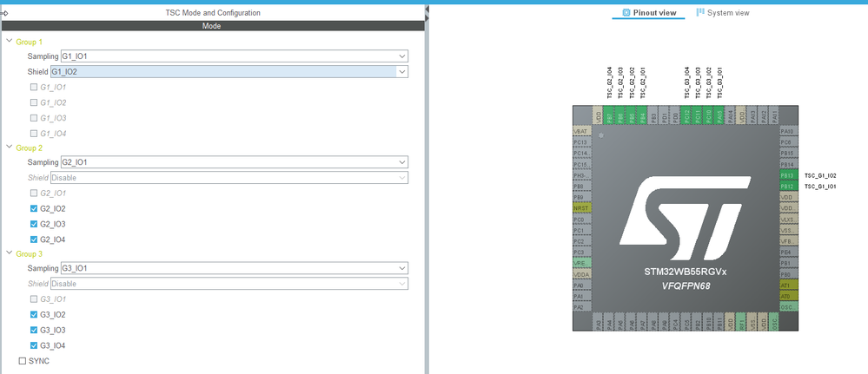Switch to the System view tab
This screenshot has width=868, height=374.
coord(723,13)
